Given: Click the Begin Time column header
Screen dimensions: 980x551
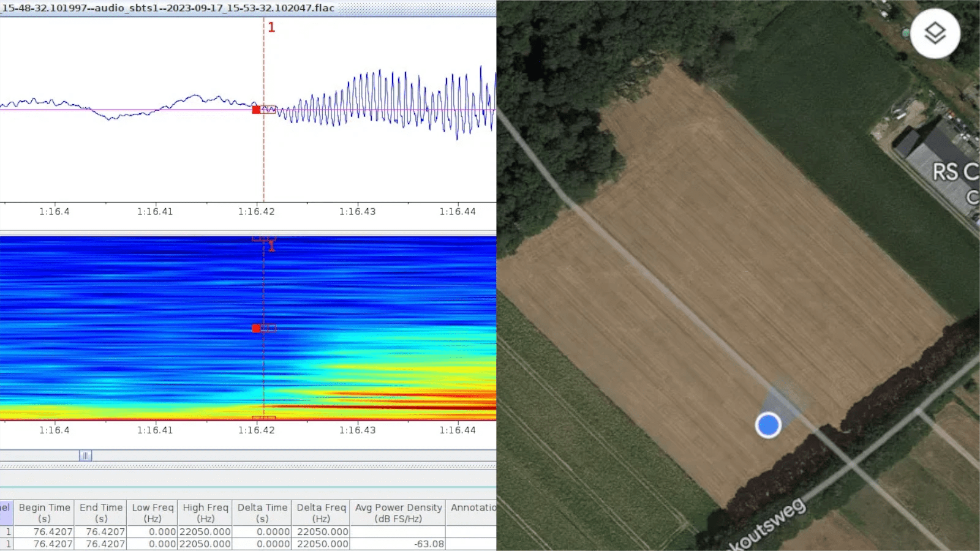Looking at the screenshot, I should point(44,513).
